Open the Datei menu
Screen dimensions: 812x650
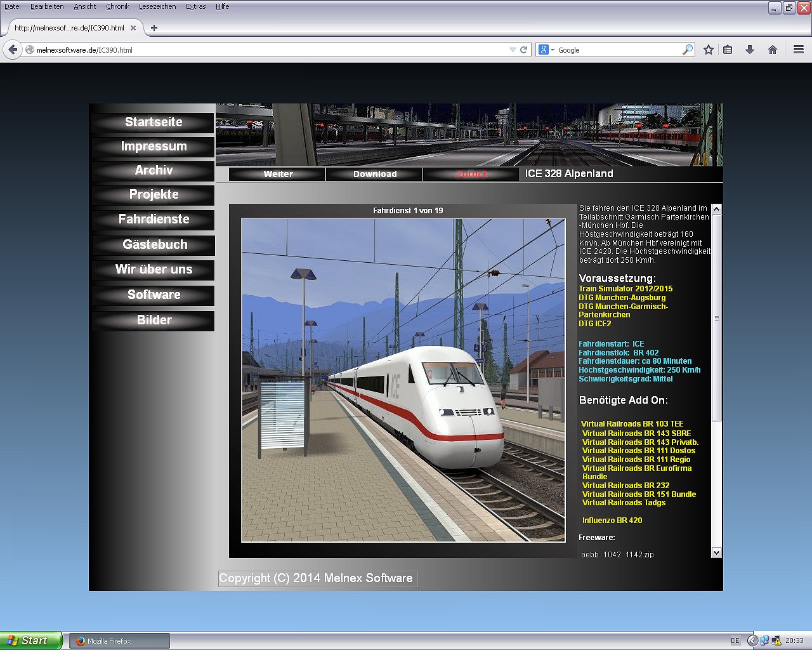click(13, 6)
